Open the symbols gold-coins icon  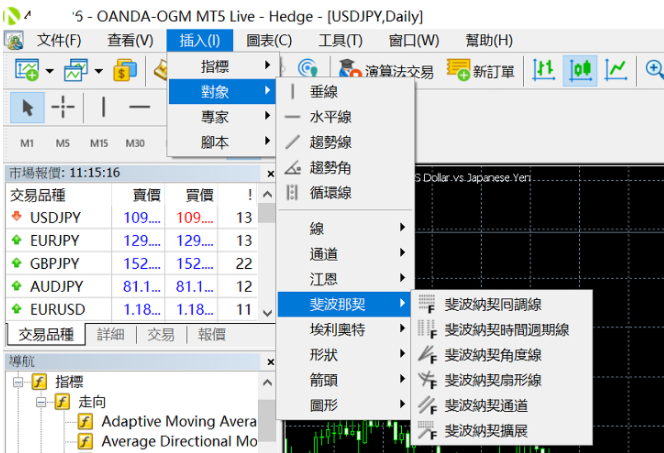(x=124, y=70)
